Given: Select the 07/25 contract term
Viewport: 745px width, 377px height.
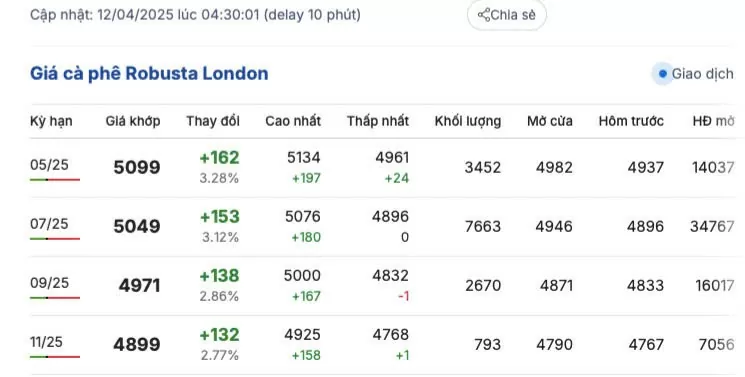Looking at the screenshot, I should point(49,224).
